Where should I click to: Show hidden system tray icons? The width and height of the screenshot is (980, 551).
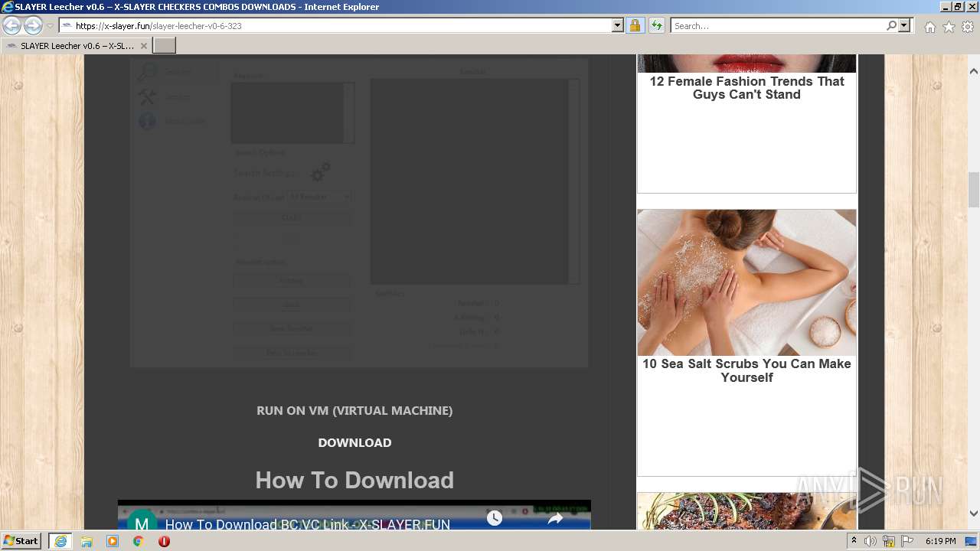pos(854,541)
